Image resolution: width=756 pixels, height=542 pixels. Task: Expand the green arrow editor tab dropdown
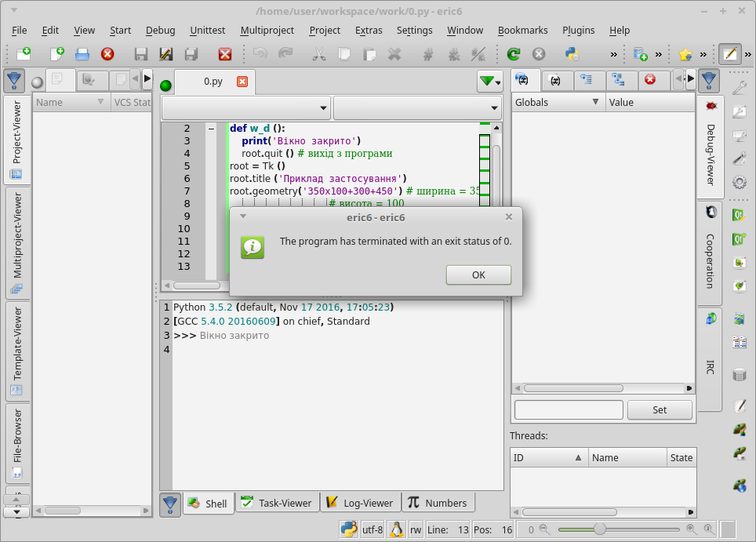(489, 82)
